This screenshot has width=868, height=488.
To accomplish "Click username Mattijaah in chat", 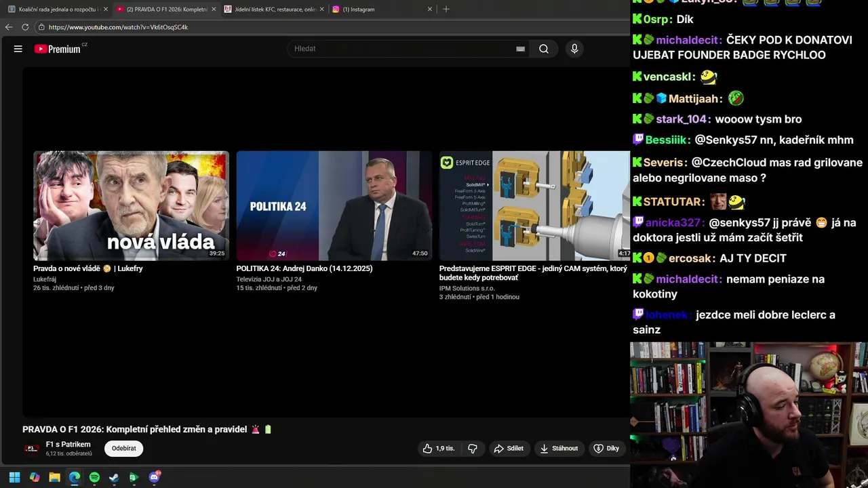I will (x=695, y=99).
